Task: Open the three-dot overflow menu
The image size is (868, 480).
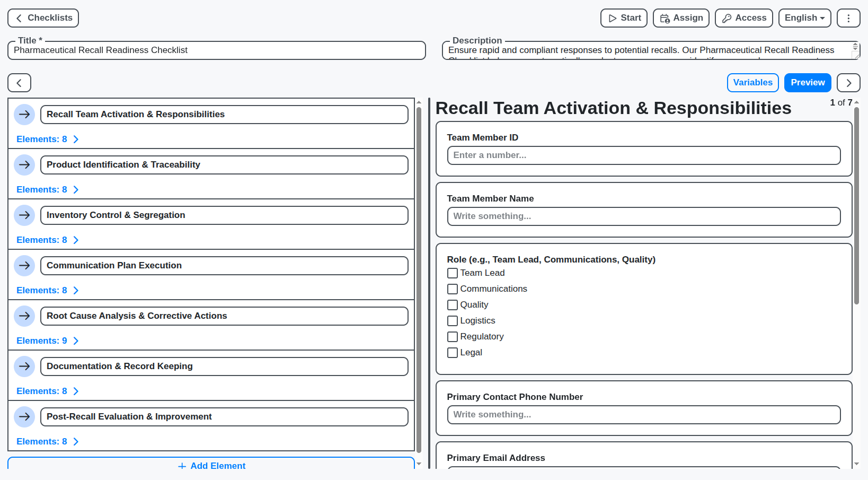Action: [x=848, y=18]
